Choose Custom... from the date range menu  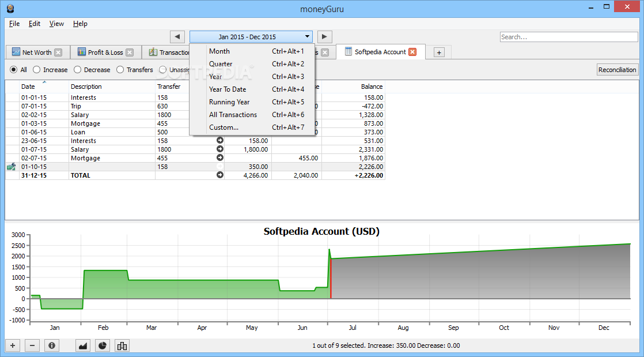tap(252, 127)
